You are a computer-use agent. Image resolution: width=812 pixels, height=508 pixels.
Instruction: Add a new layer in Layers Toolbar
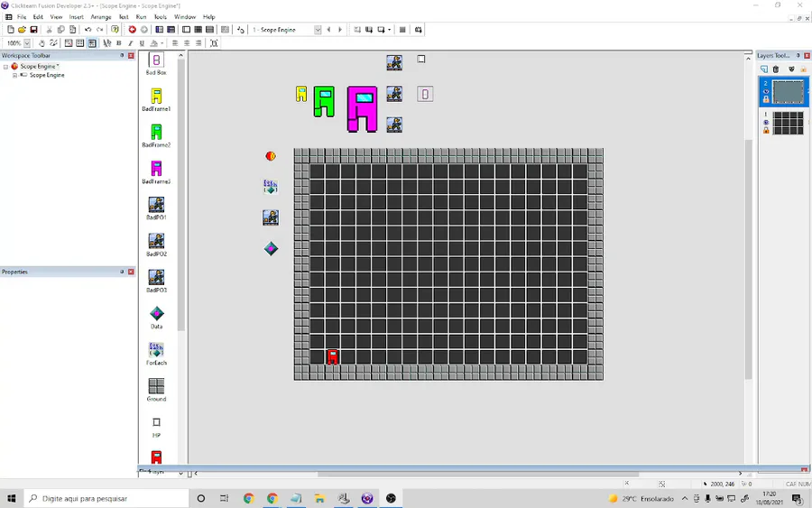tap(764, 69)
